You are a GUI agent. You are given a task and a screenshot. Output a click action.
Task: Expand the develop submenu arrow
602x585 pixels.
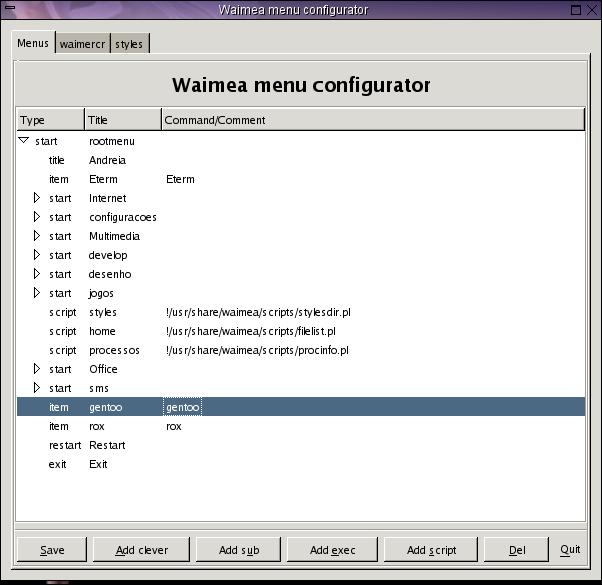37,255
